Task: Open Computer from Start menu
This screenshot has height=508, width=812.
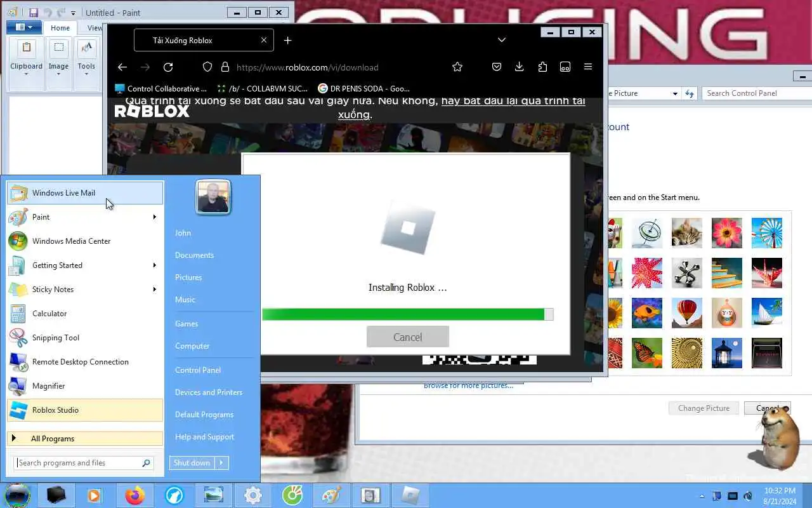Action: 192,346
